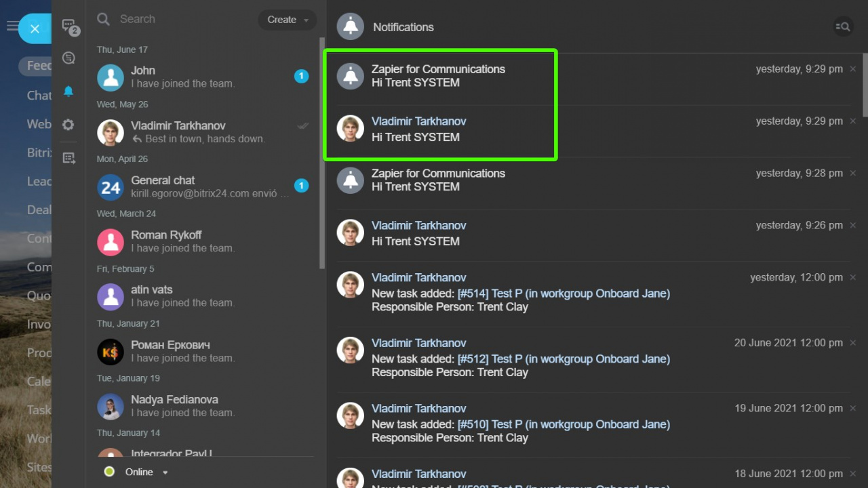This screenshot has width=868, height=488.
Task: Open task link #510 Test P
Action: tap(564, 424)
